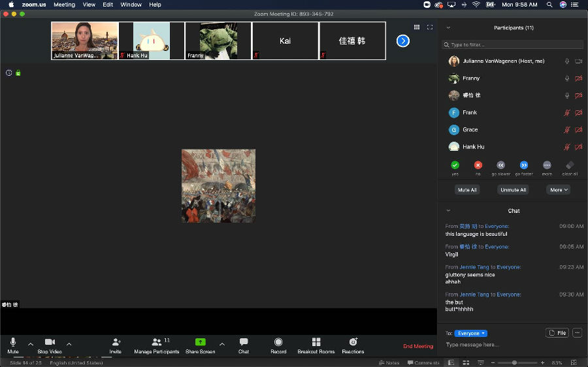Collapse the Chat panel chevron
The image size is (588, 367).
[x=448, y=211]
